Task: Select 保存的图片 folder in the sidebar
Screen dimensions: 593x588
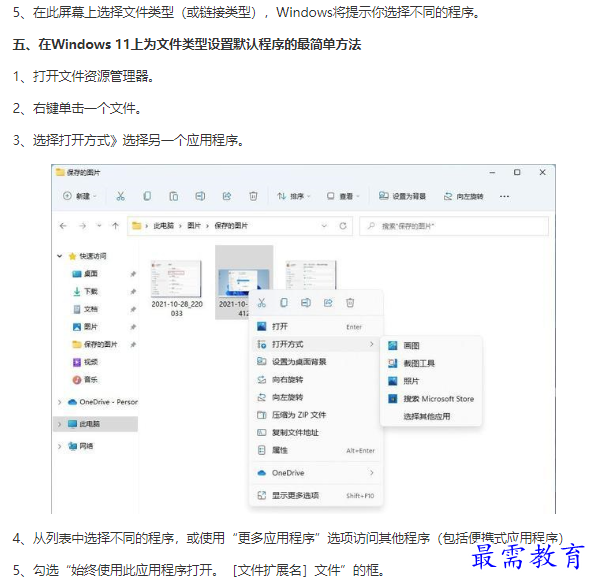Action: click(95, 344)
